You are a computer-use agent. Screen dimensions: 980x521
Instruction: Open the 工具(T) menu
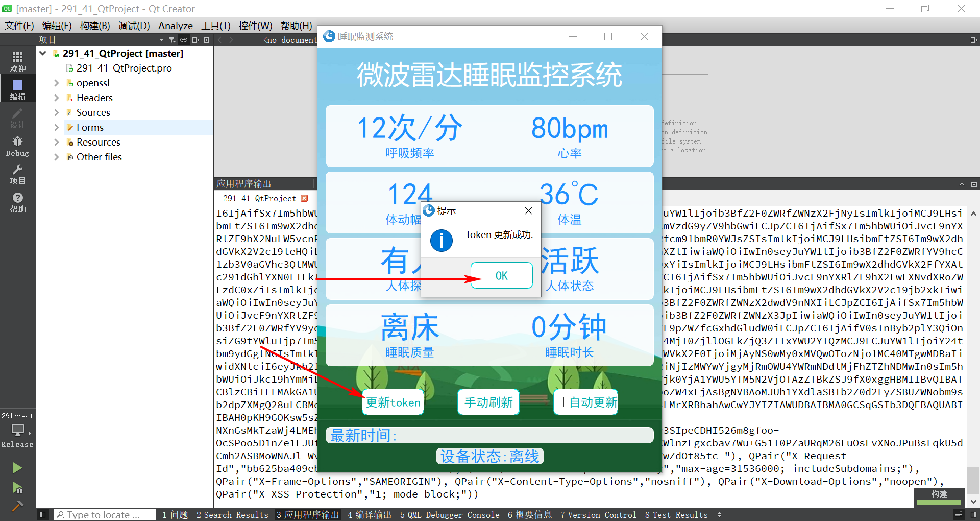click(x=216, y=26)
